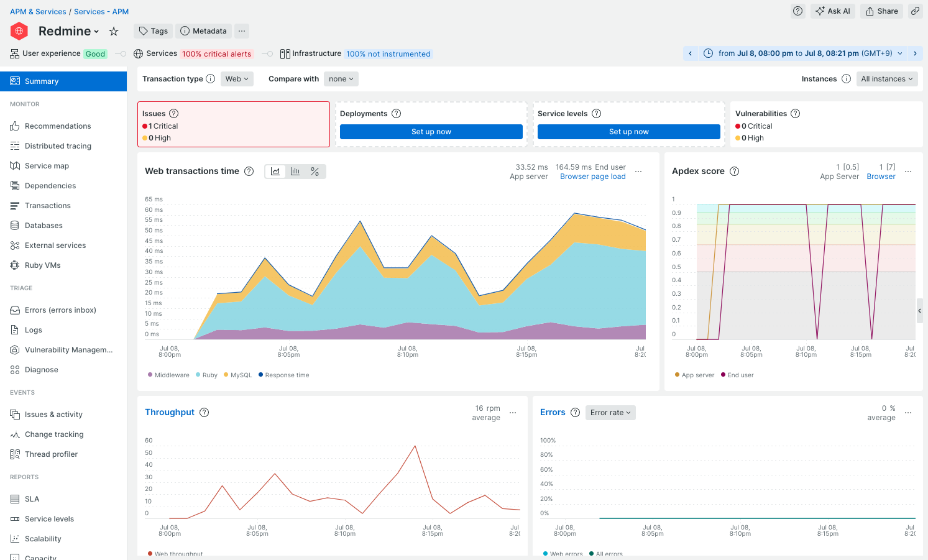Click the External services sidebar icon

[x=15, y=246]
